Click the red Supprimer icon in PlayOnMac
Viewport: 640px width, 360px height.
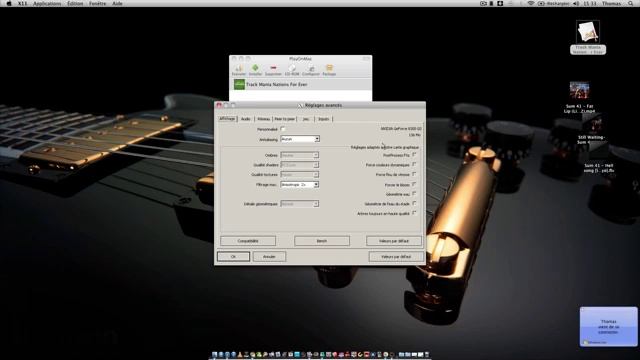[x=273, y=68]
